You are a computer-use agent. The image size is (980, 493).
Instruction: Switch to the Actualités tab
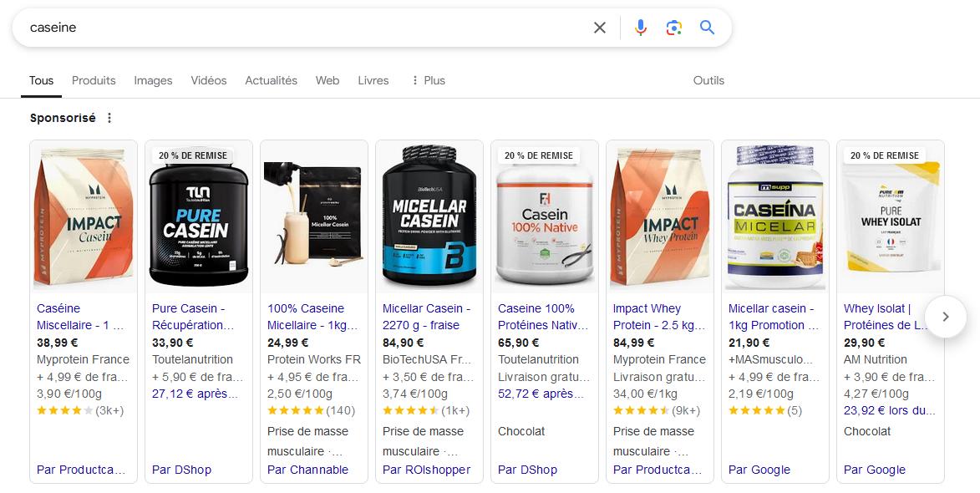click(272, 80)
